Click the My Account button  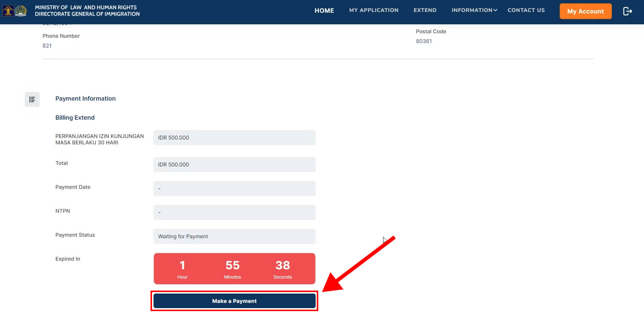point(586,11)
